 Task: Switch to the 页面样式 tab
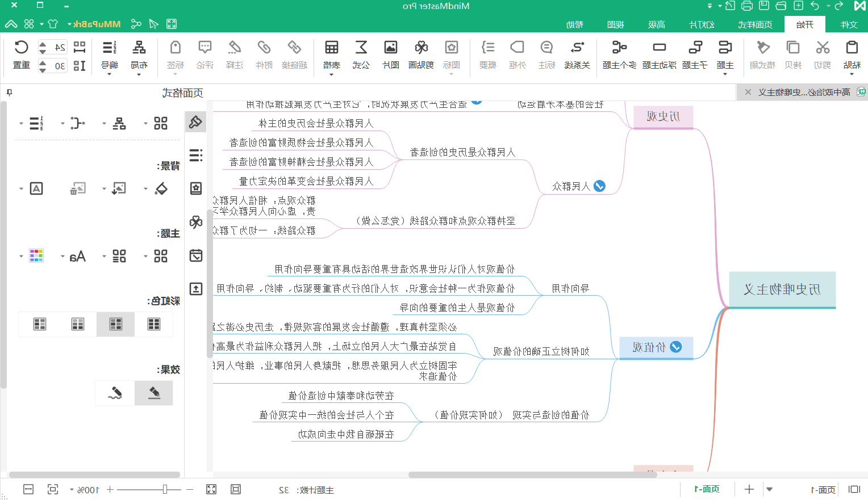755,24
